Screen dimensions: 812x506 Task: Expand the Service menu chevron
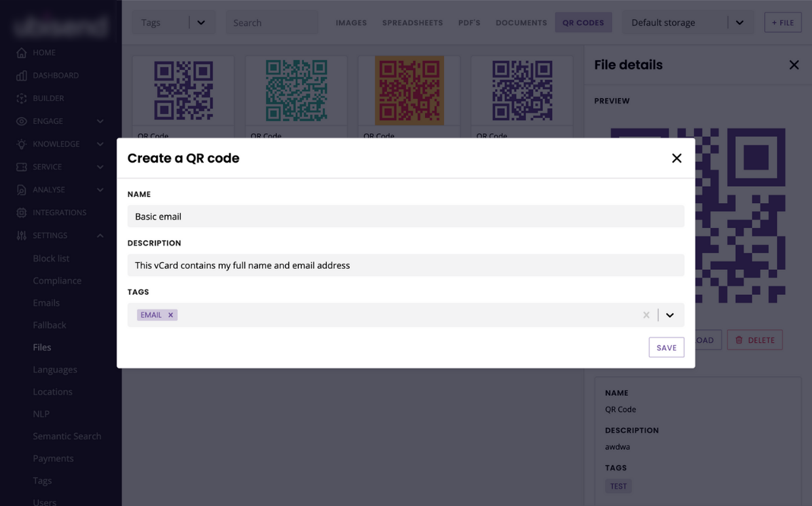100,167
